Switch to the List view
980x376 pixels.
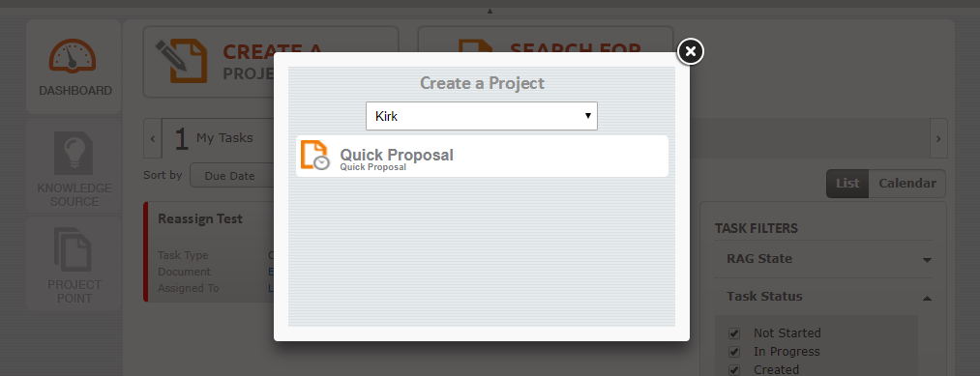pos(847,184)
